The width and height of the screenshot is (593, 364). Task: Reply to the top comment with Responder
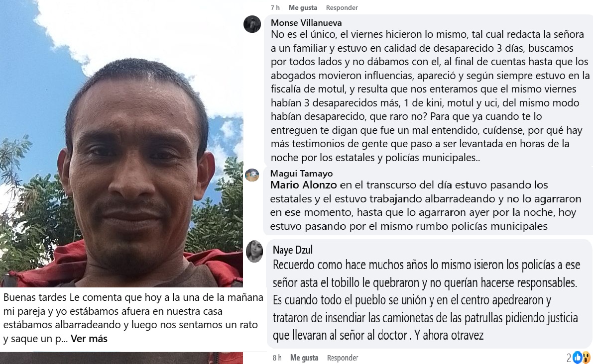pyautogui.click(x=342, y=7)
